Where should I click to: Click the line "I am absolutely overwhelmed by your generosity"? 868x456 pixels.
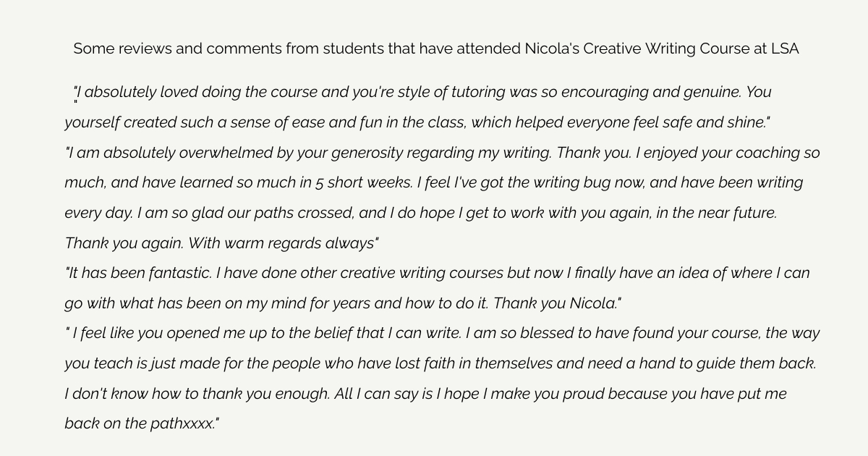[x=443, y=153]
